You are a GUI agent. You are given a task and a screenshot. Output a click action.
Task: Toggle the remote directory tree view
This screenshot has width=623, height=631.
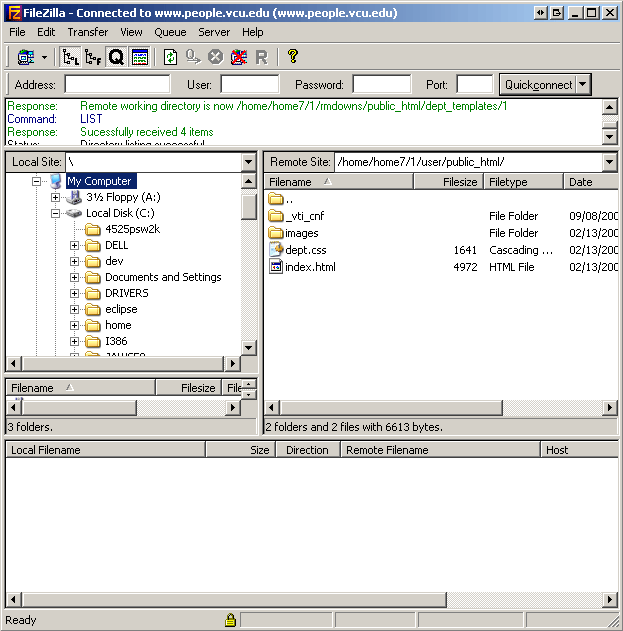tap(93, 57)
